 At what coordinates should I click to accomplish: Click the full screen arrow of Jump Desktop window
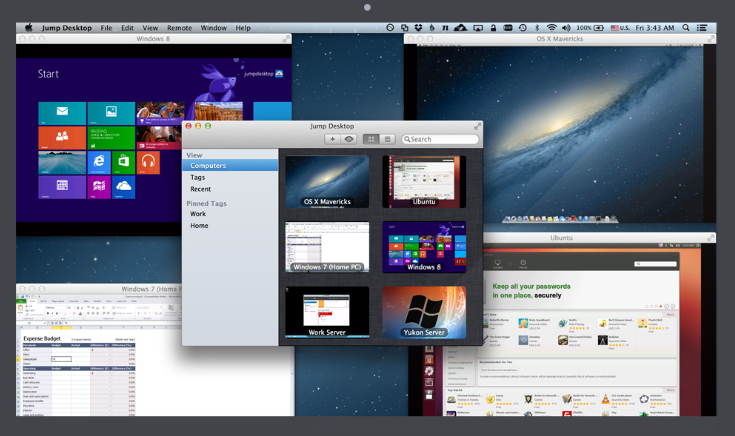pyautogui.click(x=477, y=126)
